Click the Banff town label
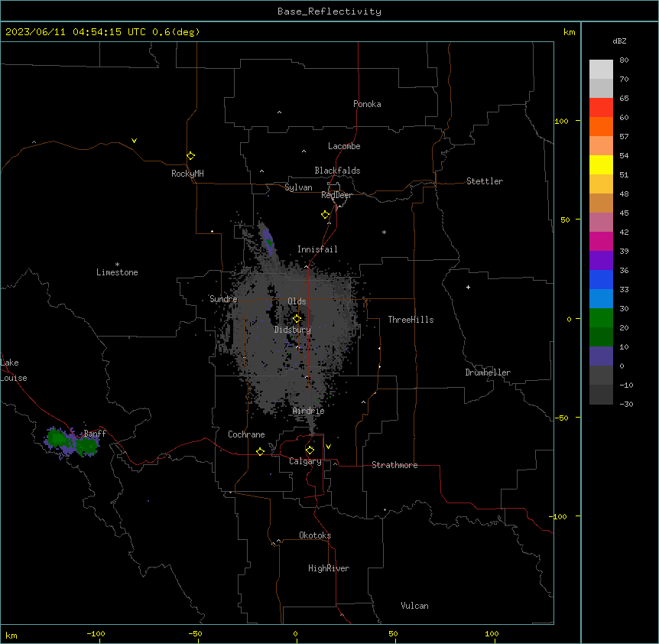Screen dimensions: 659x644 pos(95,434)
